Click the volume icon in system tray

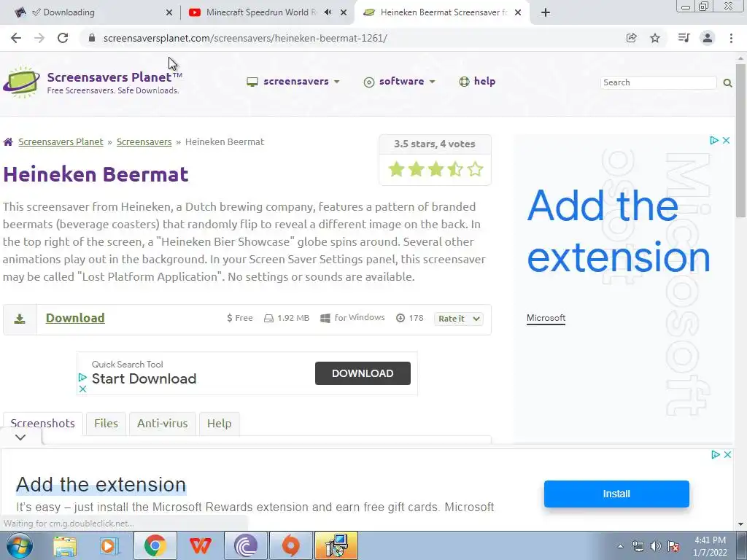pos(656,546)
